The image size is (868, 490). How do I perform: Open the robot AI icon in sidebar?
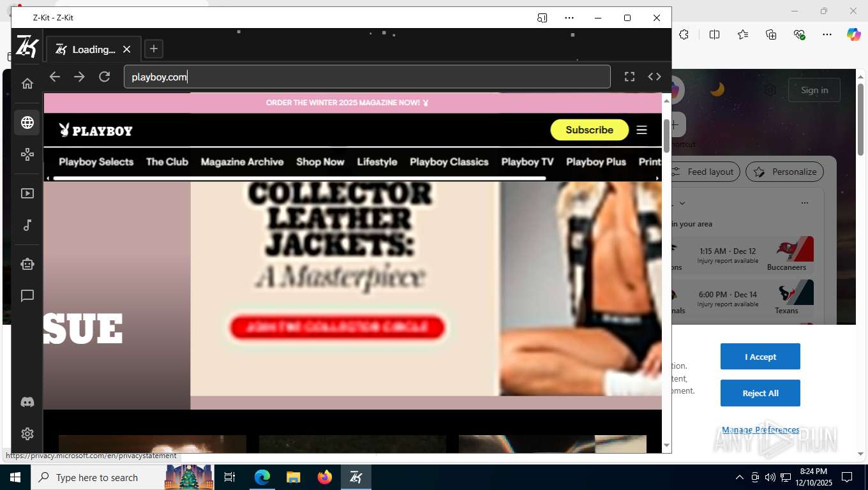coord(27,264)
